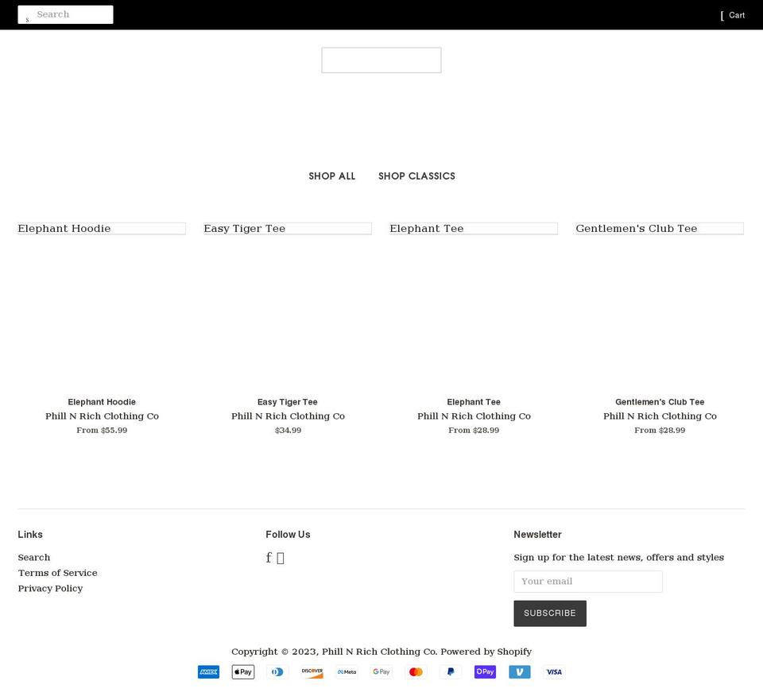
Task: Click the cart bracket icon beside Cart
Action: (x=722, y=16)
